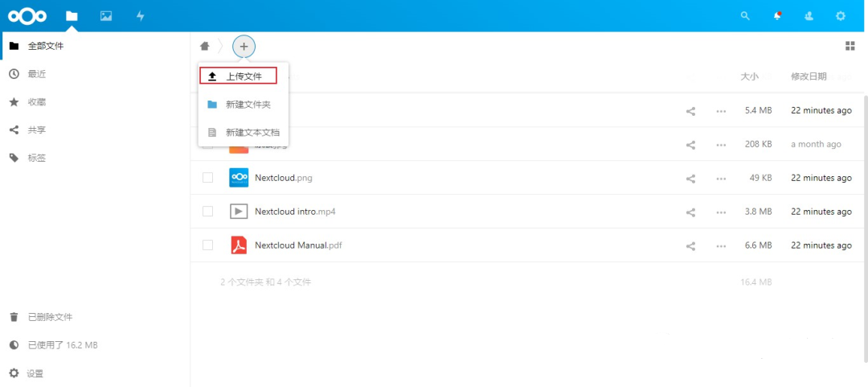This screenshot has height=387, width=868.
Task: Open the Gallery app image icon
Action: [106, 16]
